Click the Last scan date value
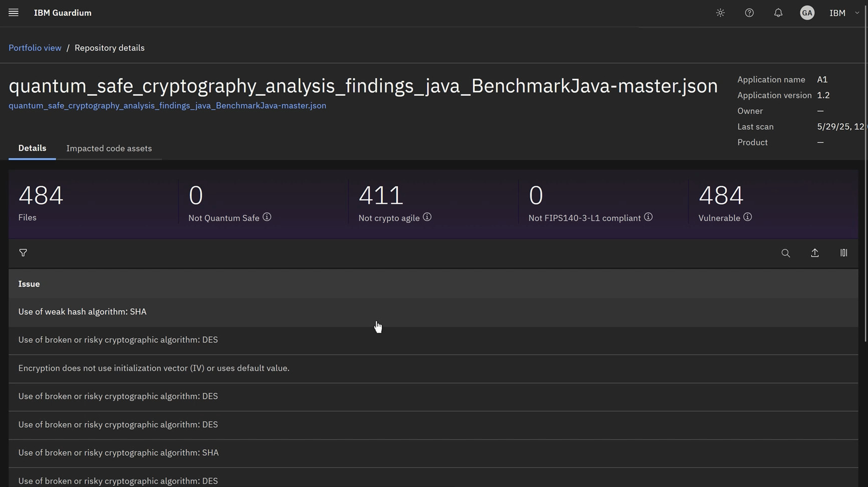This screenshot has width=868, height=487. pos(841,127)
